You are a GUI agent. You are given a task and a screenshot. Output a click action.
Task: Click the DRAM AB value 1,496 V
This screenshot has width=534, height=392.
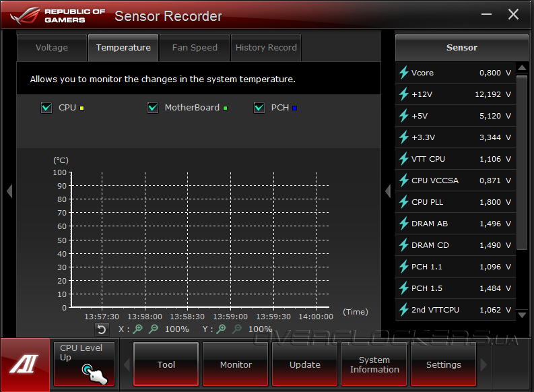[x=495, y=224]
